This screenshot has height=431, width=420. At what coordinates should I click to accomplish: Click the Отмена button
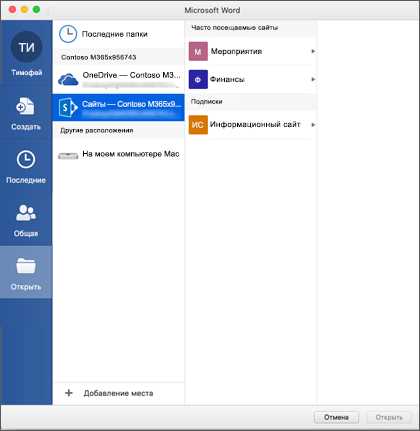pyautogui.click(x=336, y=417)
